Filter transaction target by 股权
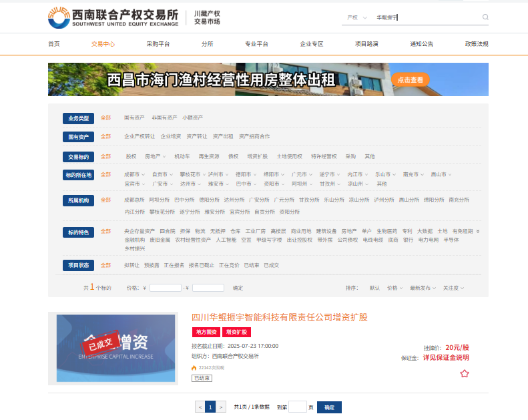This screenshot has width=528, height=420. pos(131,157)
